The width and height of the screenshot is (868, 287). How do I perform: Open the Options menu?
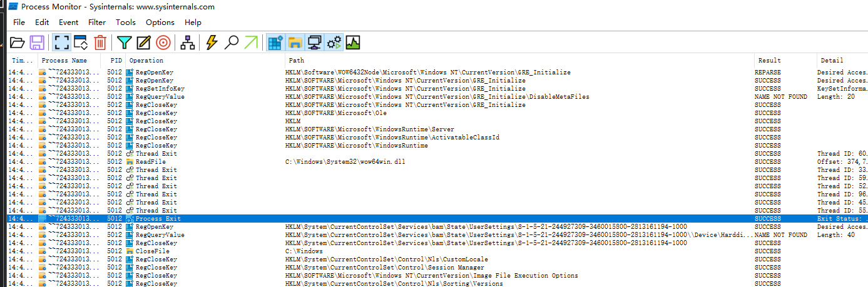(160, 23)
